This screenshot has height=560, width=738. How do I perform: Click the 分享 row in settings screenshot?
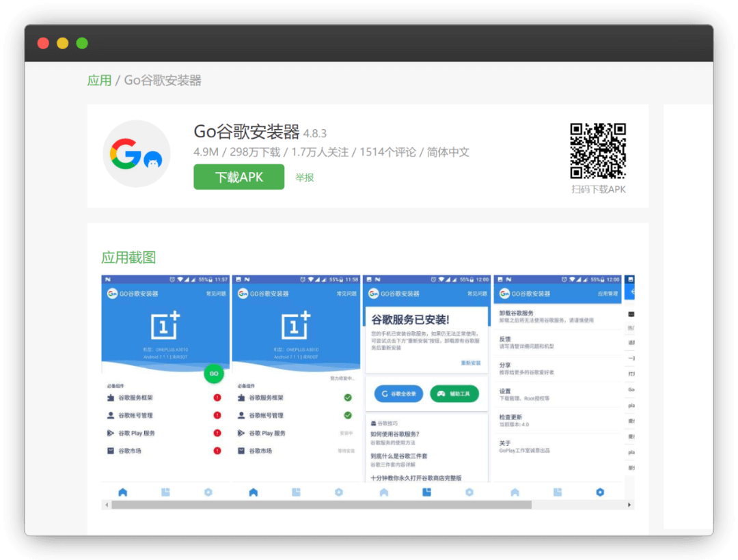(558, 368)
